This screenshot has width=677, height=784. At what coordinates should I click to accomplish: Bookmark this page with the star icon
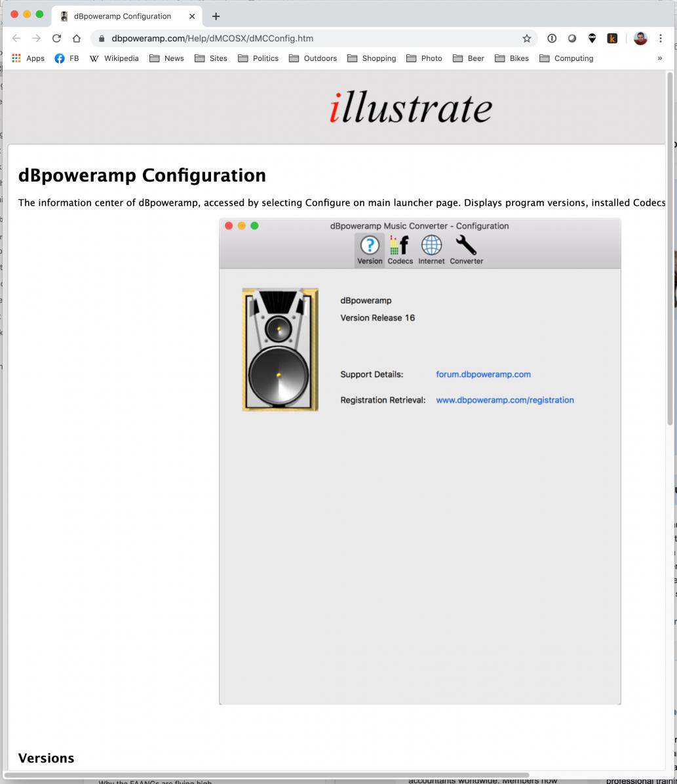[526, 39]
